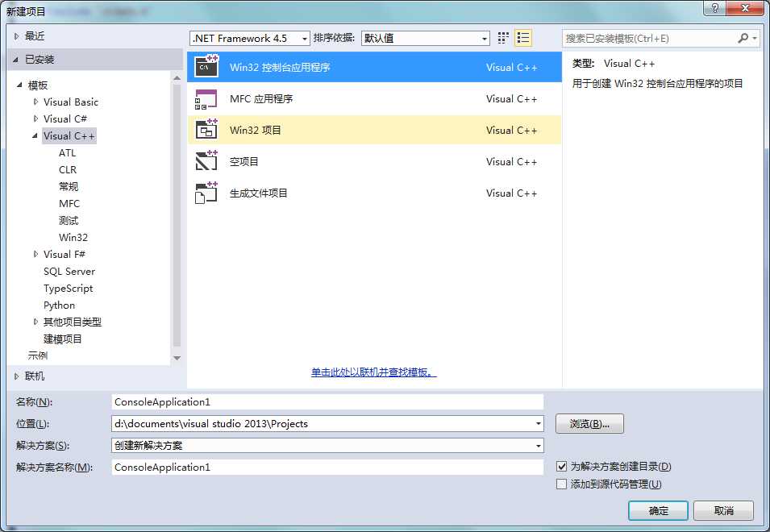Image resolution: width=770 pixels, height=532 pixels.
Task: Collapse the 已安装 section
Action: 15,60
